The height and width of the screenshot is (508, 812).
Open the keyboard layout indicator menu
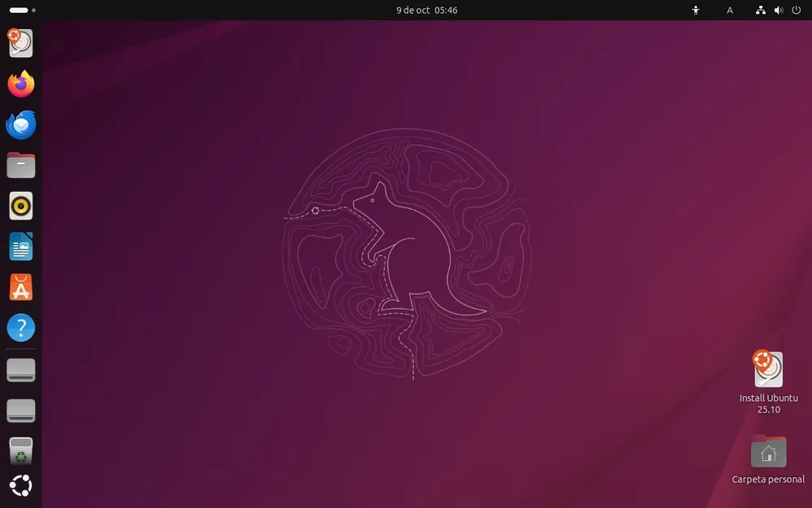(x=729, y=10)
